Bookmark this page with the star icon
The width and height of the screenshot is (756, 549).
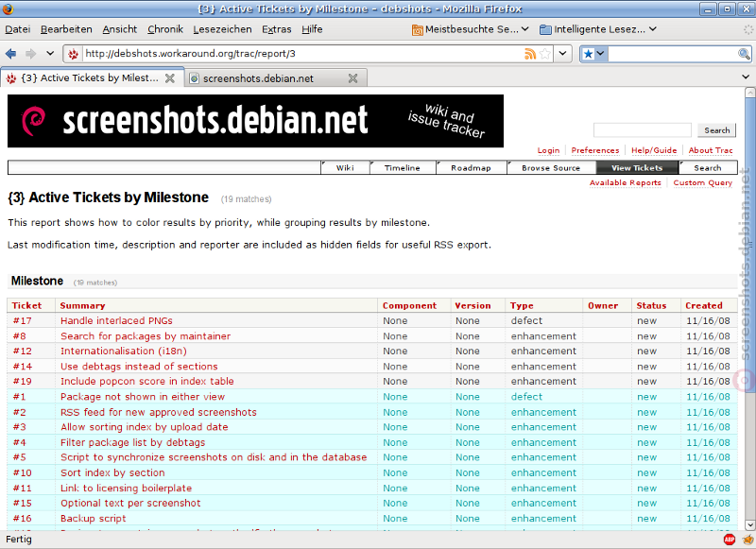click(545, 54)
